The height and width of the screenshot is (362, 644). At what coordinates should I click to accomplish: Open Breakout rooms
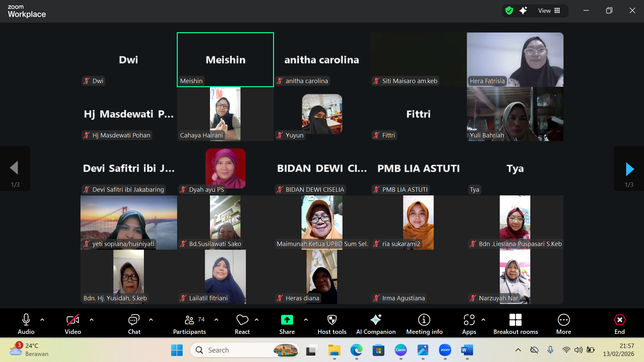point(515,323)
